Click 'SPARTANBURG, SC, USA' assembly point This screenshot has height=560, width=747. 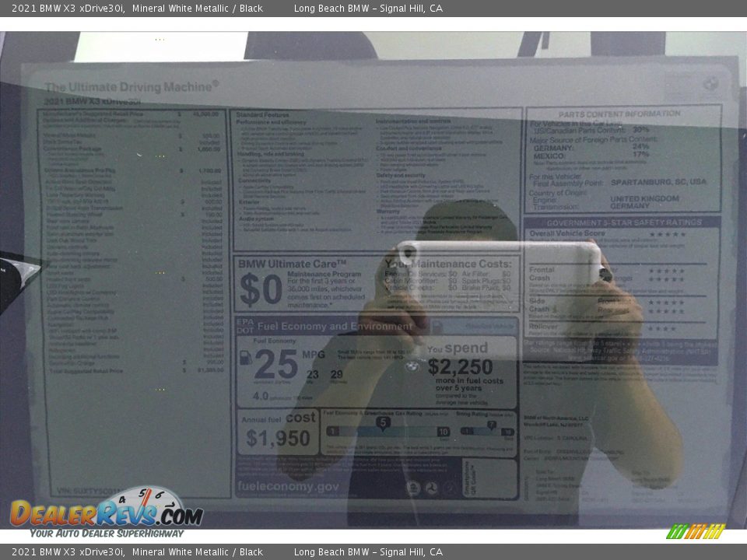[658, 182]
